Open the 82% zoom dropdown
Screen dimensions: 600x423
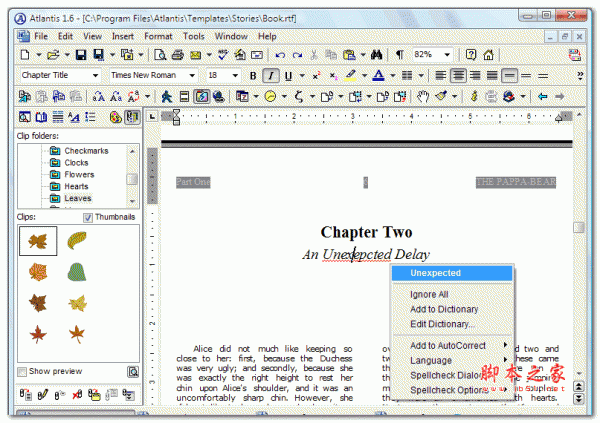pyautogui.click(x=447, y=55)
